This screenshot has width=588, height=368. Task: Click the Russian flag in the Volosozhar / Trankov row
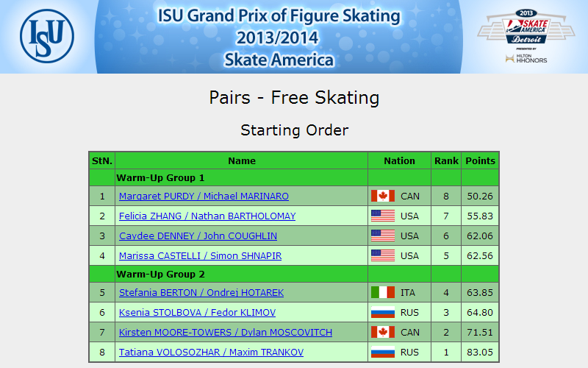pos(382,353)
